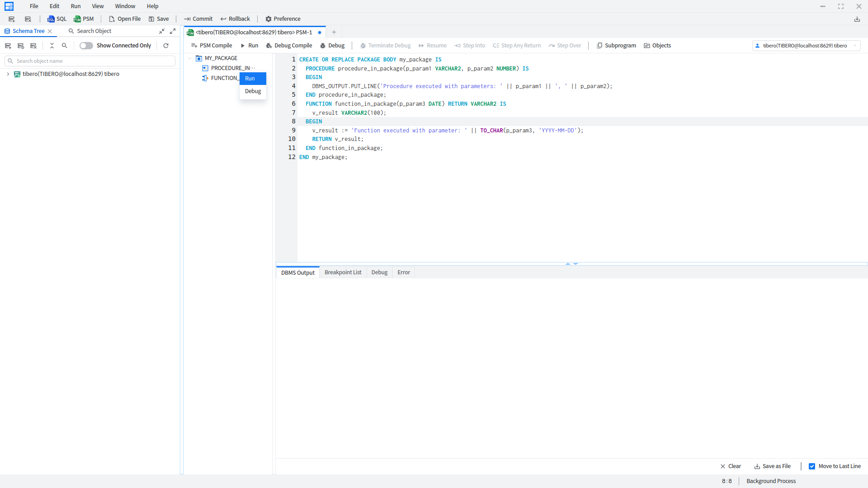Image resolution: width=868 pixels, height=488 pixels.
Task: Click the refresh icon in Schema Tree
Action: pyautogui.click(x=166, y=46)
